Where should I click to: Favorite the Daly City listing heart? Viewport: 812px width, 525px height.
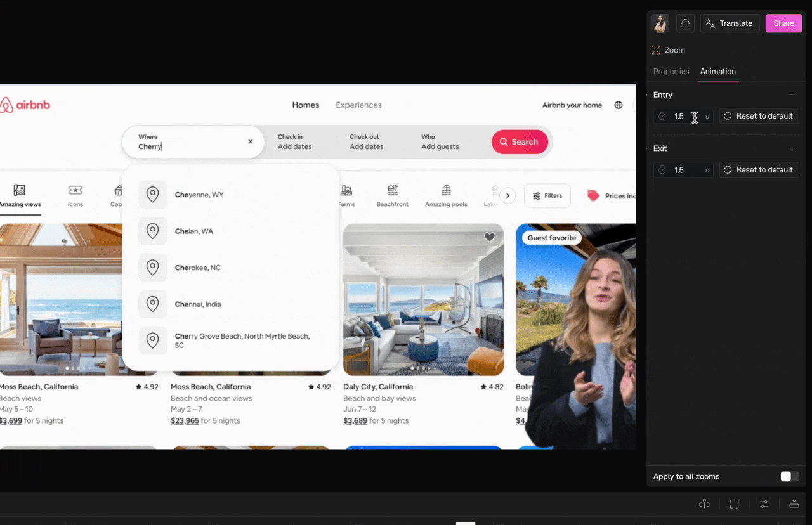tap(489, 237)
